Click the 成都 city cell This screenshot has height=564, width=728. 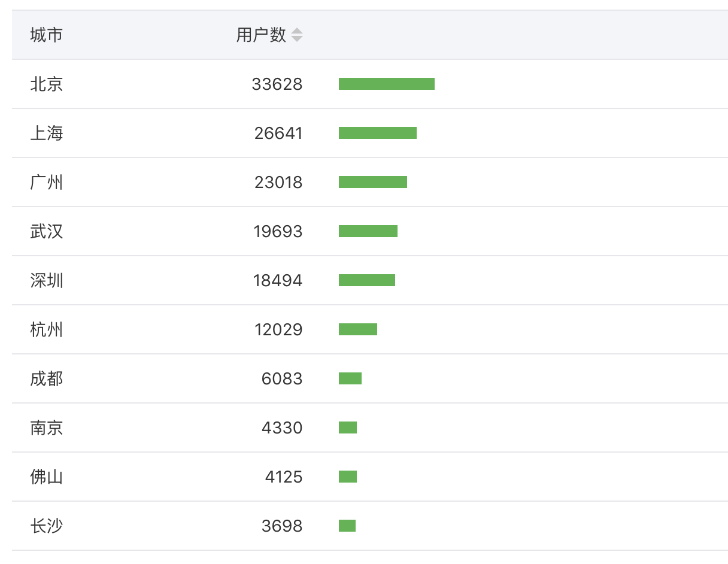tap(46, 379)
